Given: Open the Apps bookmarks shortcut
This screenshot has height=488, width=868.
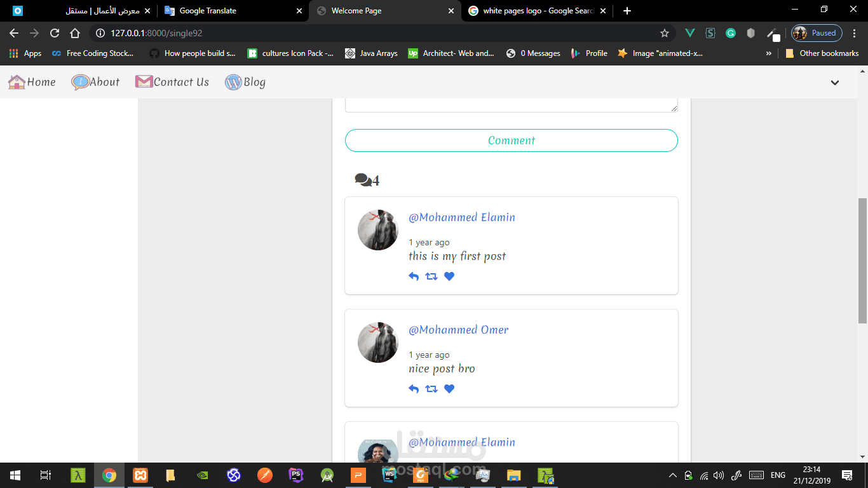Looking at the screenshot, I should tap(25, 53).
